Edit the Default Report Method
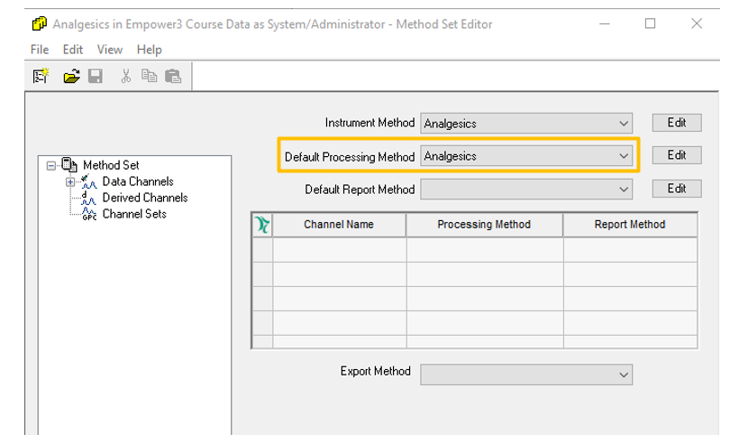Image resolution: width=730 pixels, height=444 pixels. tap(676, 188)
